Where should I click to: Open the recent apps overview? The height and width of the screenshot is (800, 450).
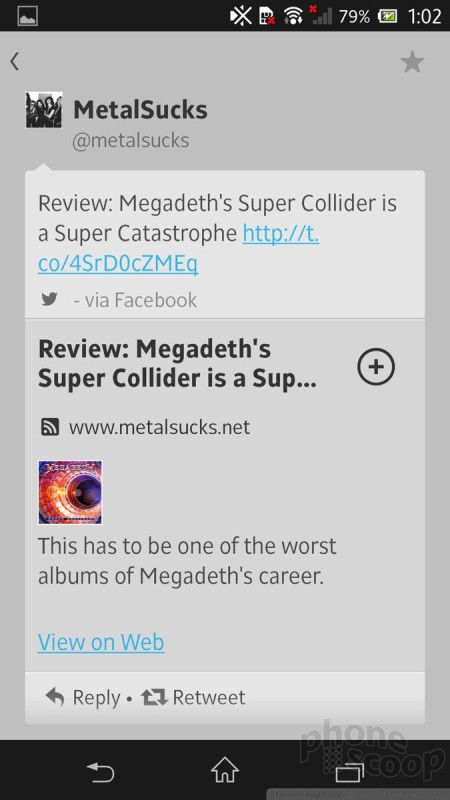click(x=350, y=771)
